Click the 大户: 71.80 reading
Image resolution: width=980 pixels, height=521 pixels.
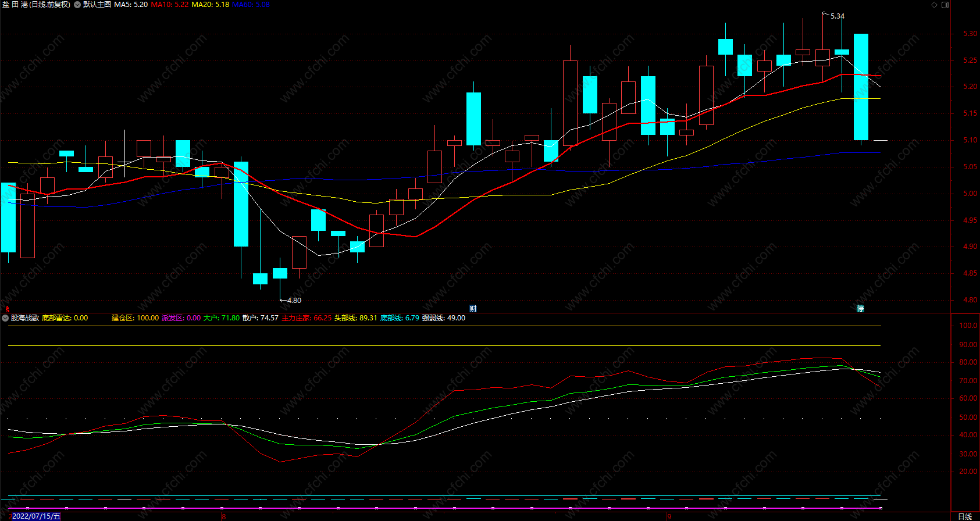click(x=222, y=318)
